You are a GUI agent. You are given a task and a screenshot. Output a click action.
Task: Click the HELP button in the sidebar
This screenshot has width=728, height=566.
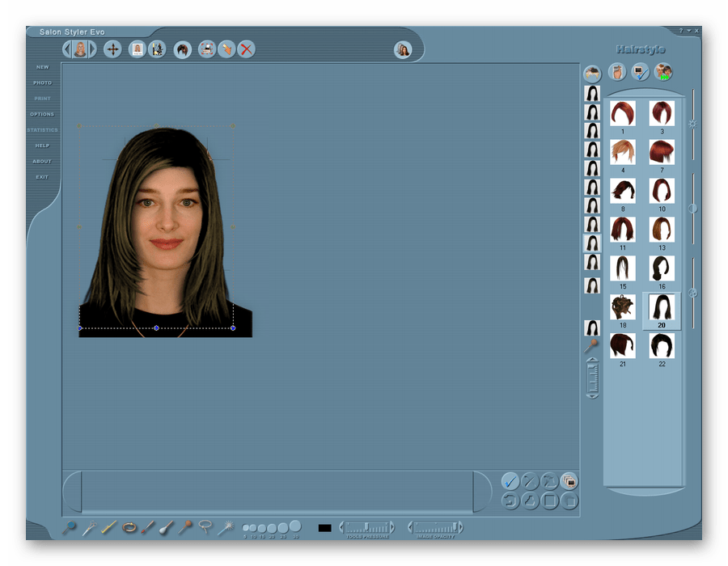point(42,146)
